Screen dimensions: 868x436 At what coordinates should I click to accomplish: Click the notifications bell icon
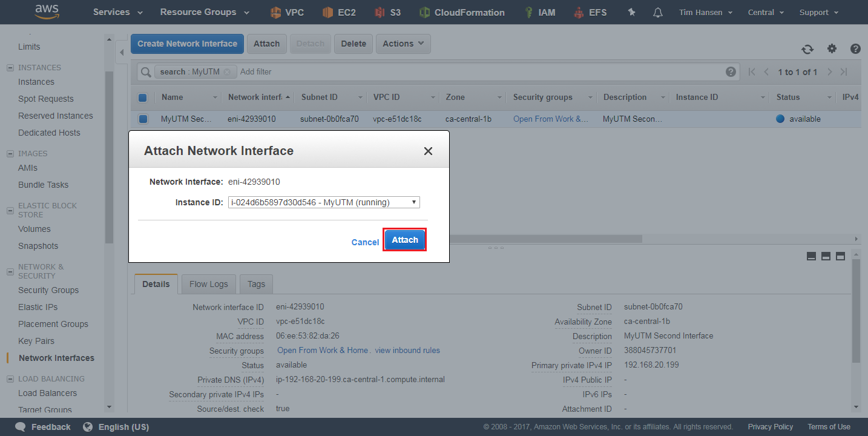pos(657,12)
